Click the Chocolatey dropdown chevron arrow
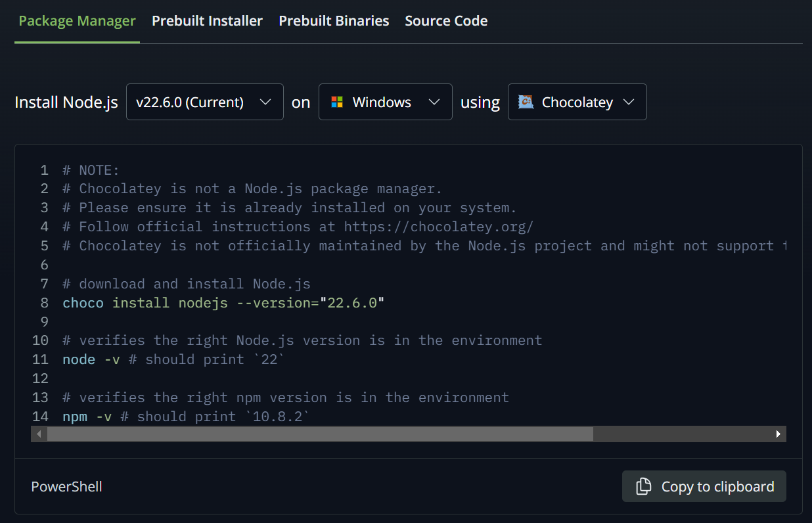Viewport: 812px width, 523px height. (x=628, y=102)
